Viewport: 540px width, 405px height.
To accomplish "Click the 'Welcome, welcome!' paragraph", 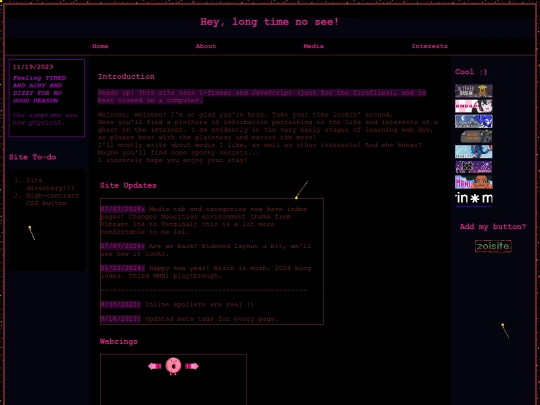I will (x=268, y=137).
